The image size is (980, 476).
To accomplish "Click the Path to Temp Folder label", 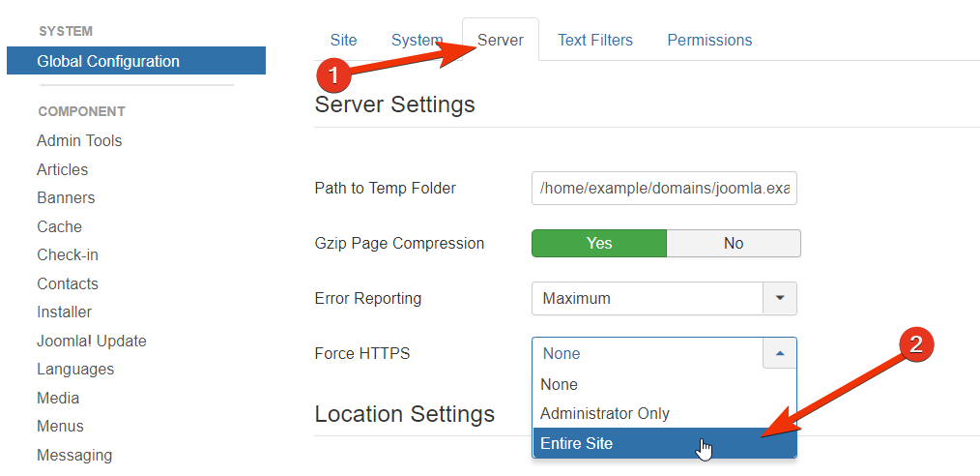I will point(385,188).
